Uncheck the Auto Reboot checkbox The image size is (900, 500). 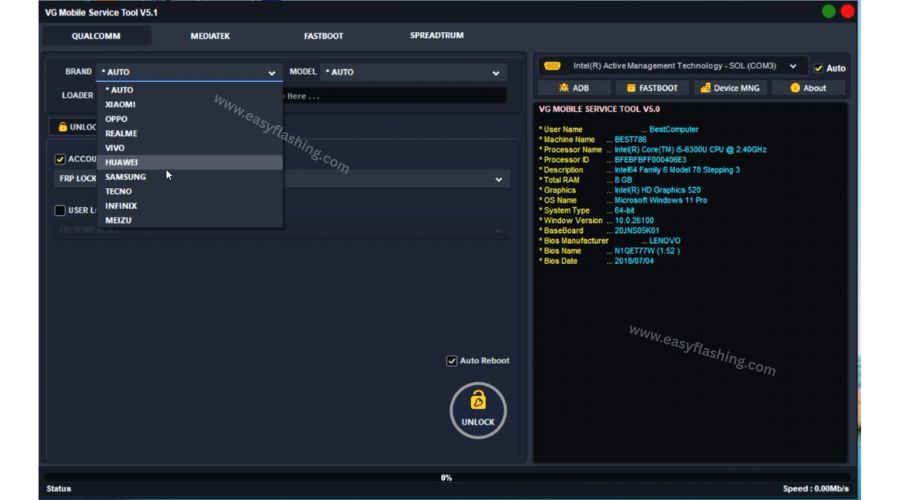[x=452, y=361]
